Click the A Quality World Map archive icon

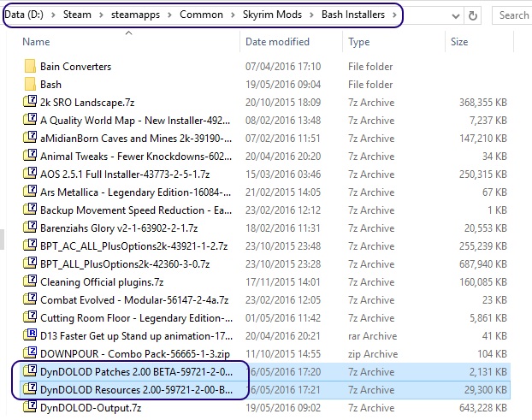(30, 120)
